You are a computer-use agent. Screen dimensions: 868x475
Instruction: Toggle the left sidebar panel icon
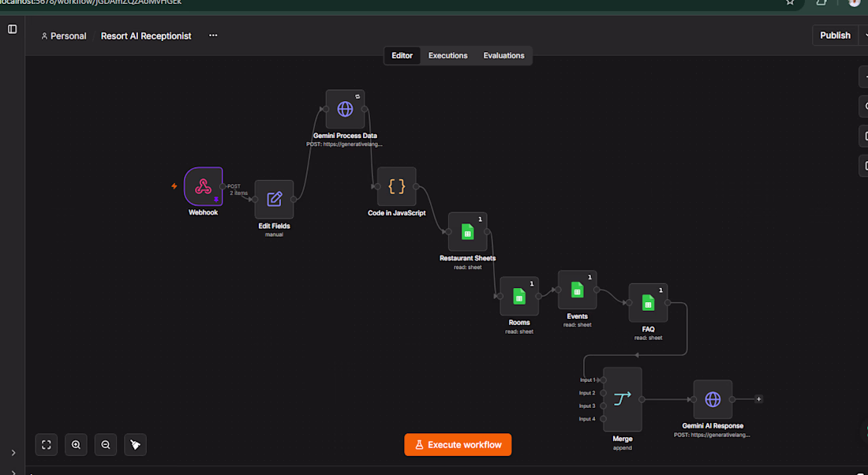coord(12,28)
